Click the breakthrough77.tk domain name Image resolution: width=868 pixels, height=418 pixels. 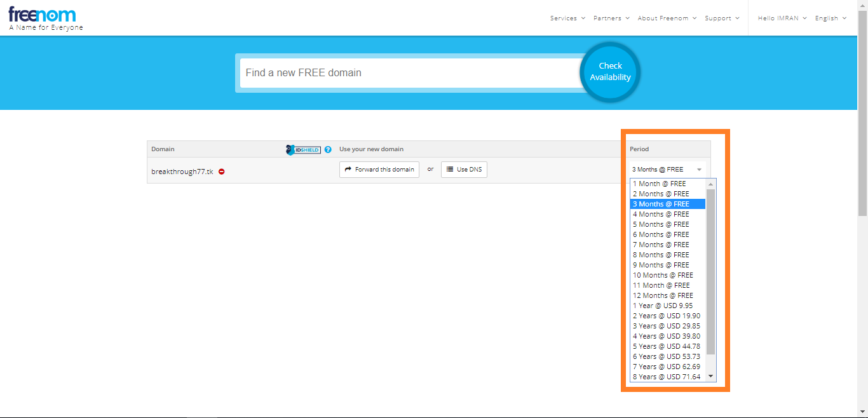(182, 172)
